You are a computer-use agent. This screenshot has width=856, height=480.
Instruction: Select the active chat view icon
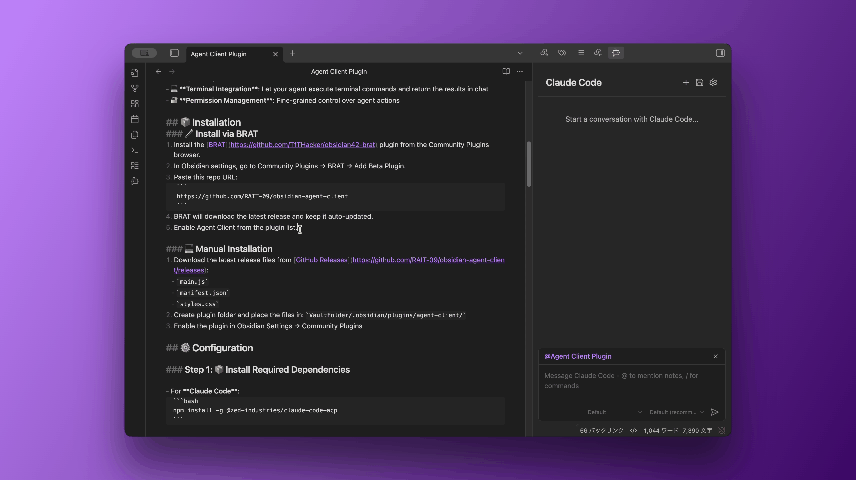click(x=616, y=52)
